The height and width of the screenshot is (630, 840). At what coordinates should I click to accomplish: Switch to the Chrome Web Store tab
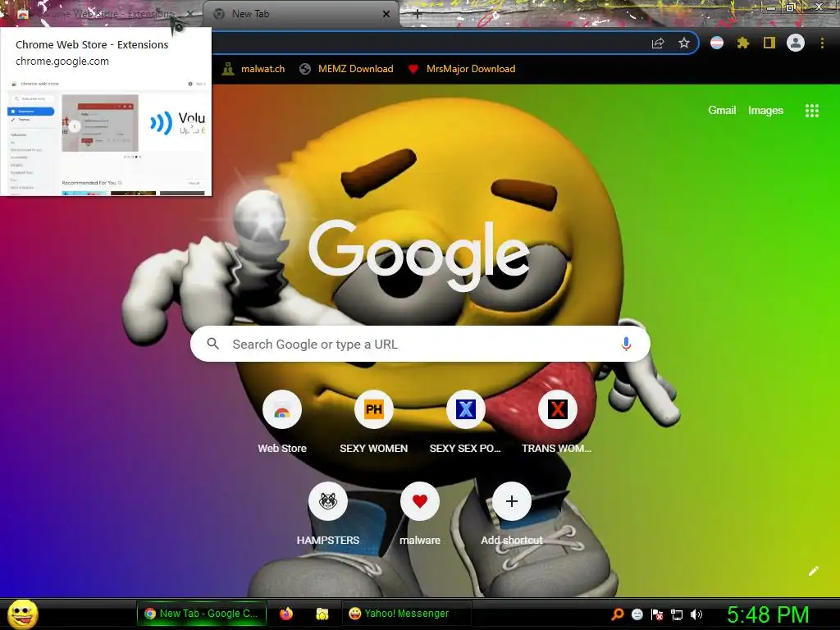(x=102, y=14)
